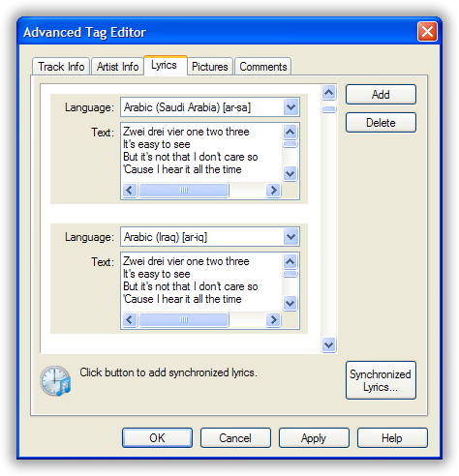The image size is (459, 476).
Task: Click the Add button
Action: (x=381, y=95)
